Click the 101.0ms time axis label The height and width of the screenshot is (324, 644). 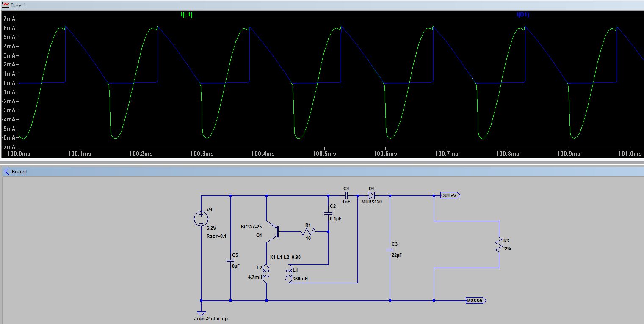click(x=630, y=154)
